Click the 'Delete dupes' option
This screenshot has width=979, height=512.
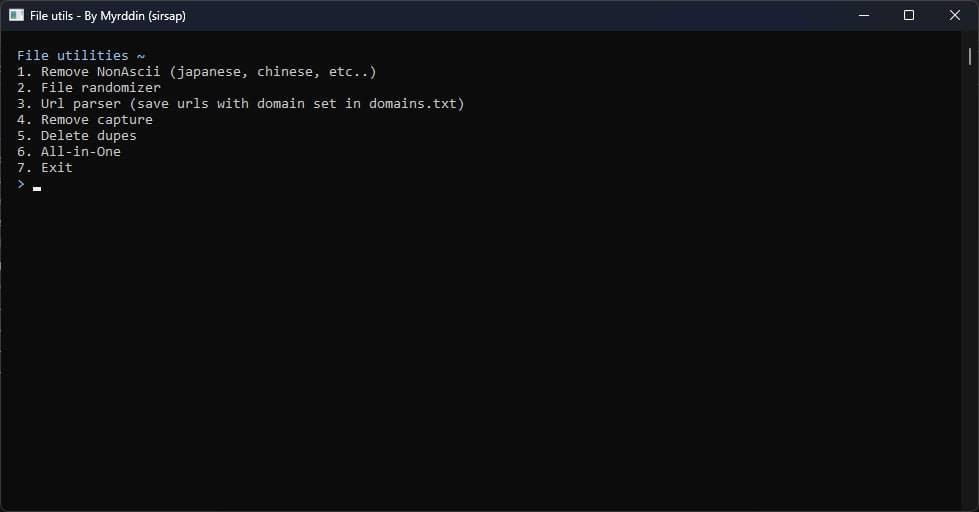tap(76, 136)
